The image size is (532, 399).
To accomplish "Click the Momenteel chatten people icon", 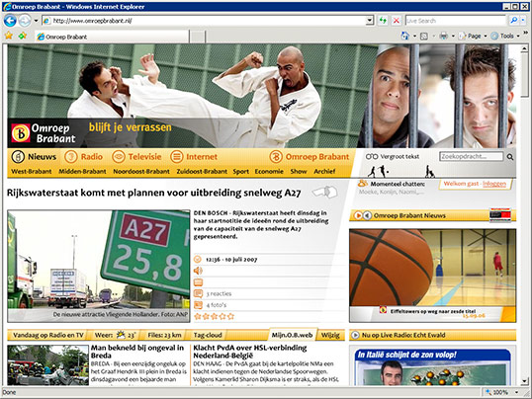I will click(x=363, y=184).
